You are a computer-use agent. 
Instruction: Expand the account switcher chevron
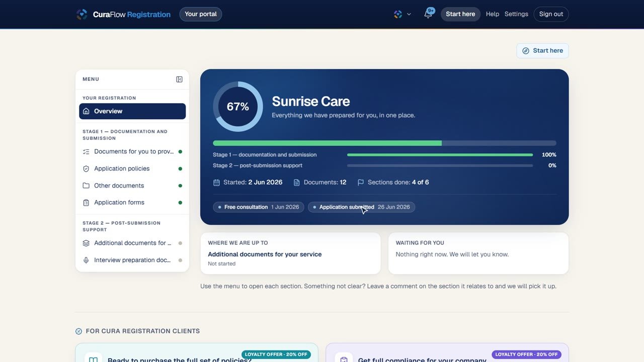pyautogui.click(x=409, y=14)
